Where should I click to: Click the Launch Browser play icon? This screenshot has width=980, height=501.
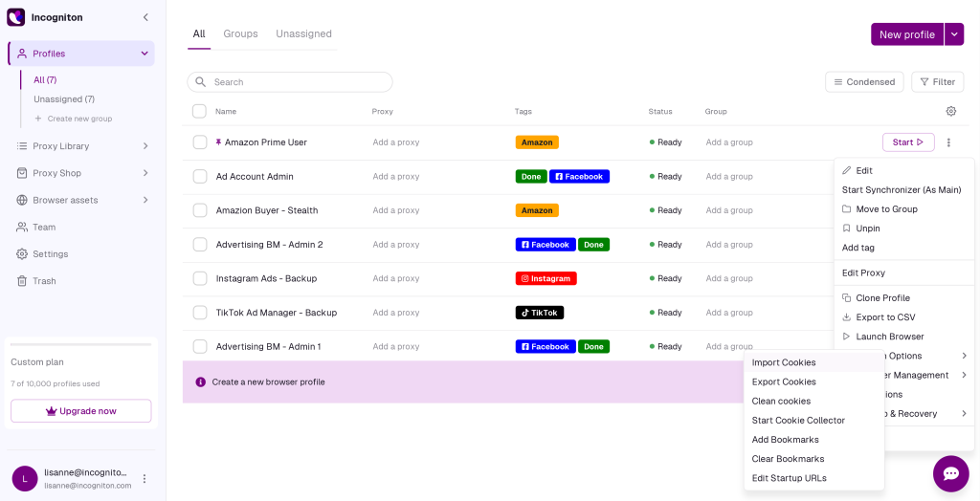[x=847, y=337]
